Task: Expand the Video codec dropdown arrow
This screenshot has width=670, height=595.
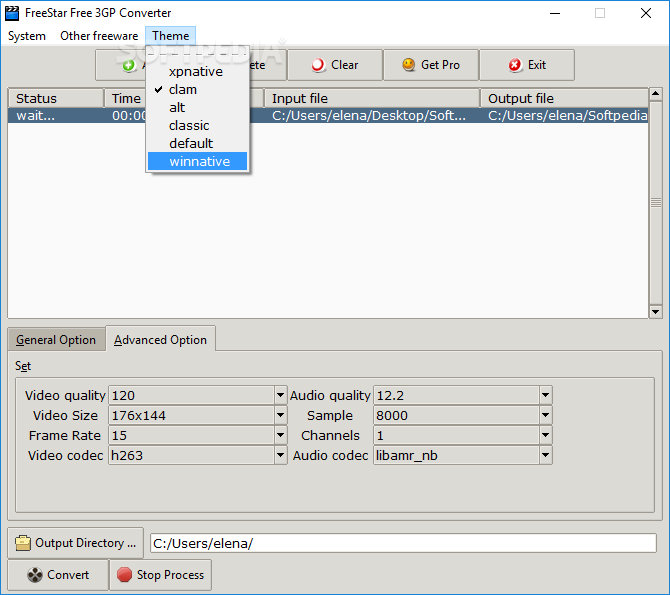Action: [281, 455]
